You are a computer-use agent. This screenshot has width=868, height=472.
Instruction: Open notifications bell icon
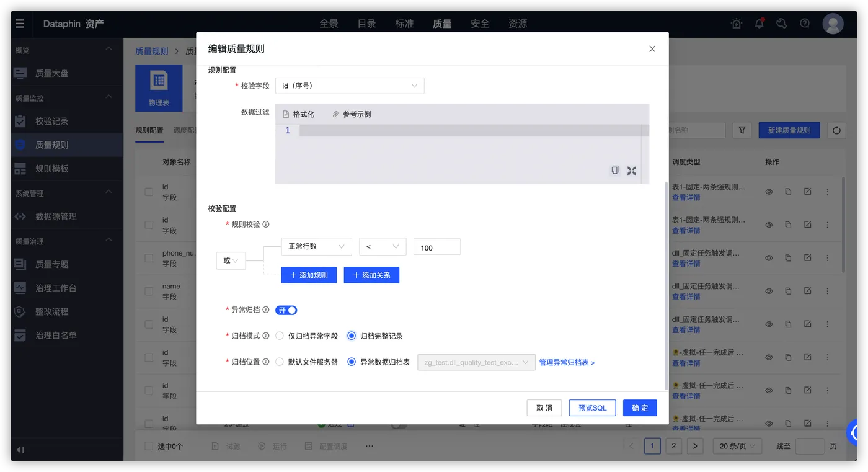point(759,24)
